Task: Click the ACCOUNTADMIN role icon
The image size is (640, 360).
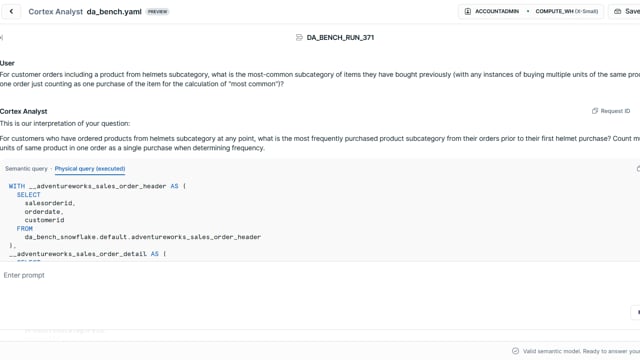Action: point(468,11)
